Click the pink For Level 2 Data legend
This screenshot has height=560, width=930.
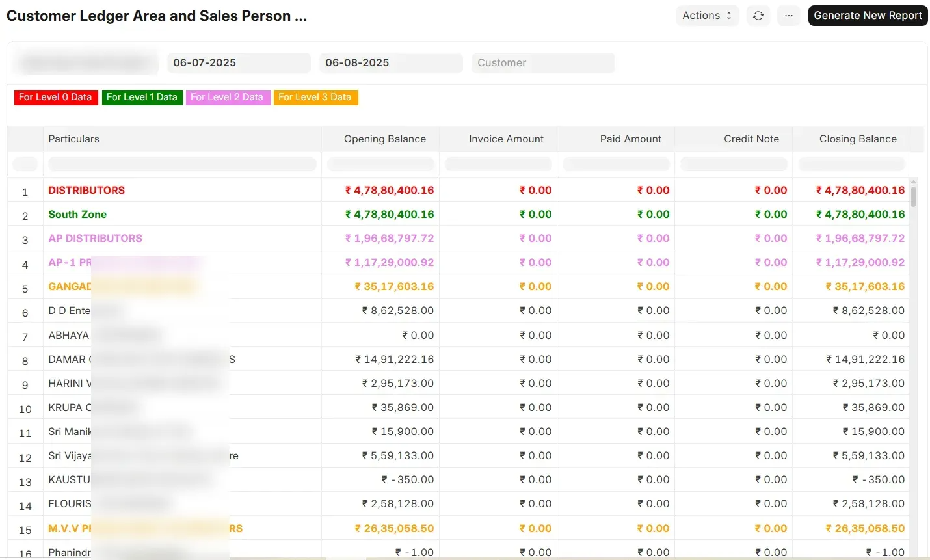[x=227, y=97]
